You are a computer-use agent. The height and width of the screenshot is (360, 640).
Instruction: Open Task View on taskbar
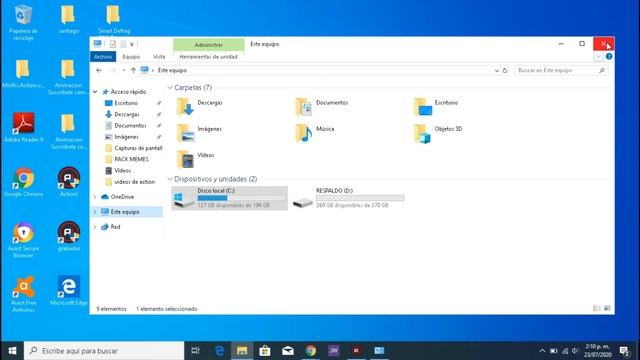coord(196,351)
